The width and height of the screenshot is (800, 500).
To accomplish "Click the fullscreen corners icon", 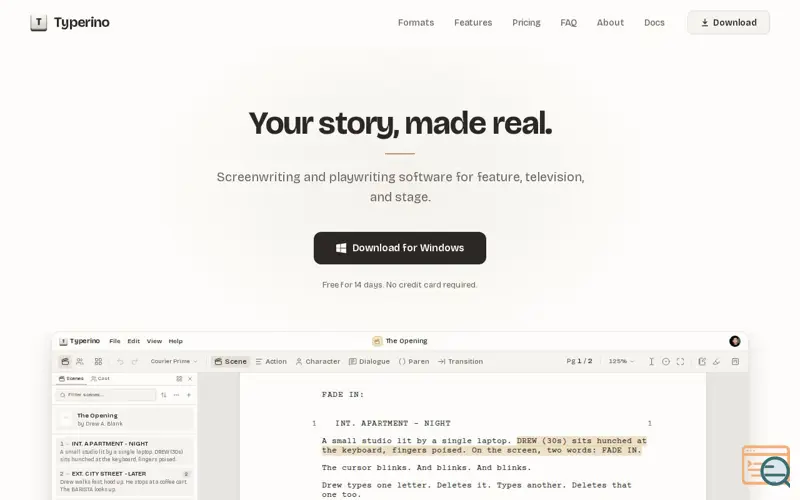I will point(680,361).
